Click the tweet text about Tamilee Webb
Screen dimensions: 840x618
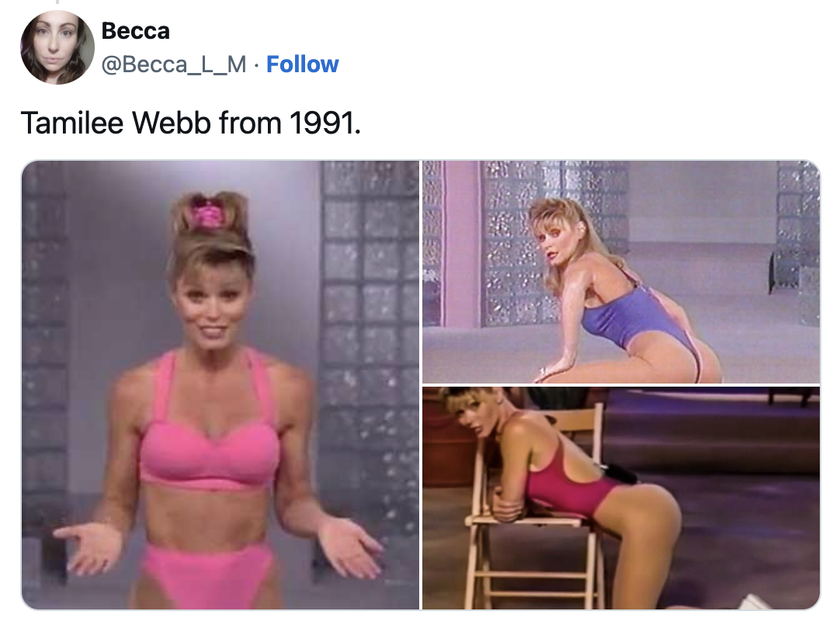tap(191, 123)
